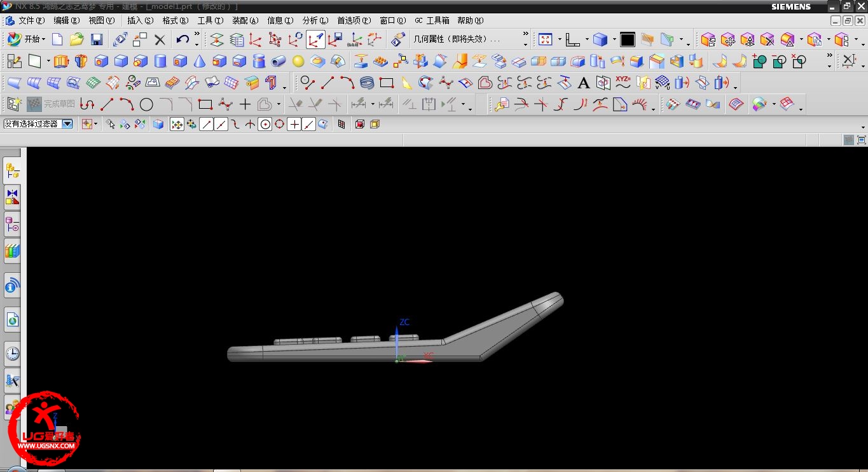Viewport: 868px width, 472px height.
Task: Click the Subtract boolean icon
Action: point(779,62)
